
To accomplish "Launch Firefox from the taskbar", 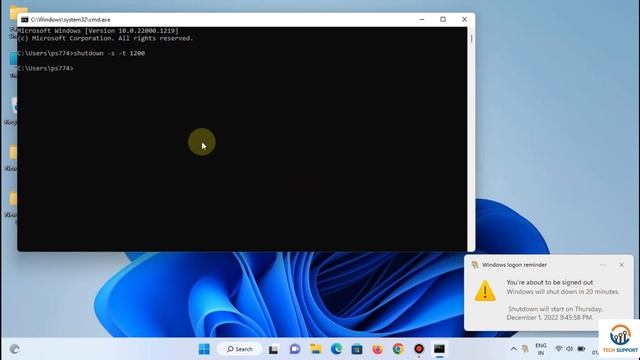I will click(x=378, y=349).
